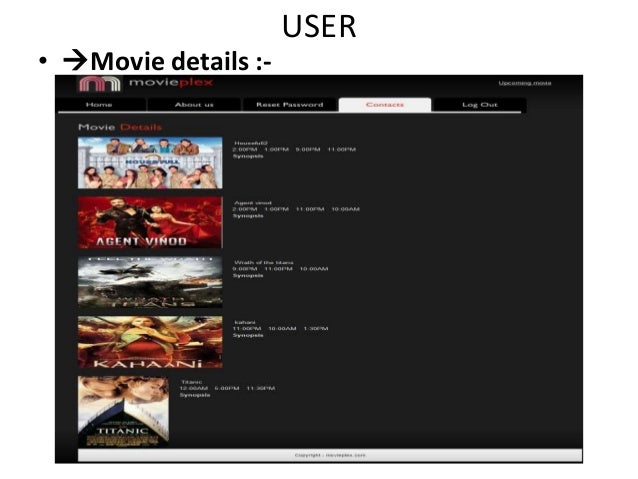Choose the 12:00AM showtime for Titanic

point(194,388)
